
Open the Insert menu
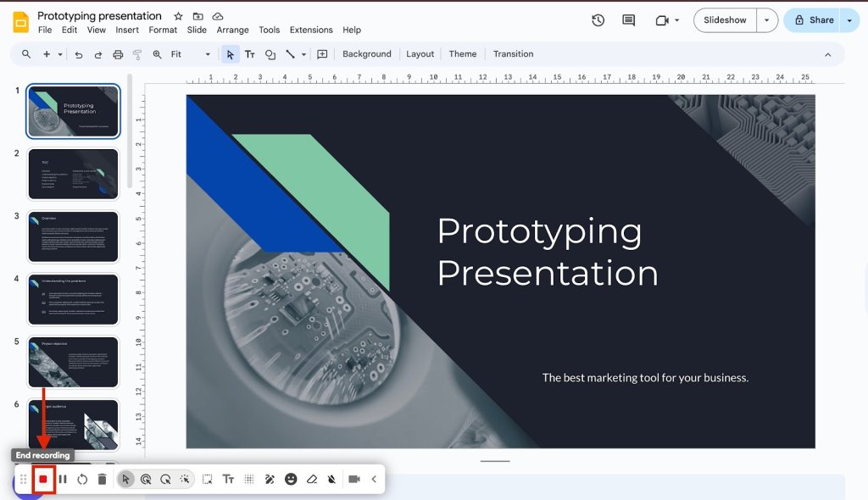coord(127,30)
